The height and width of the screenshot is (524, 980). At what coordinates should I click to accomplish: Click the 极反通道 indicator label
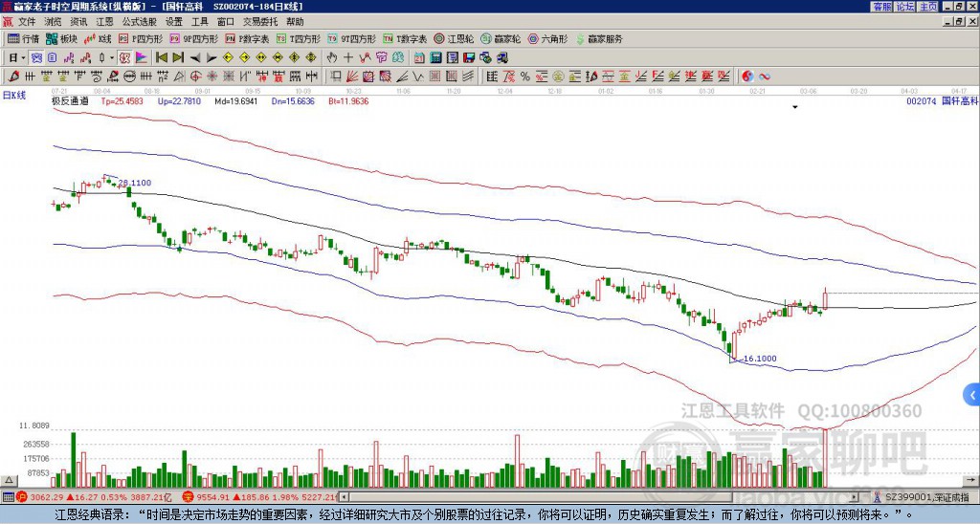coord(70,100)
